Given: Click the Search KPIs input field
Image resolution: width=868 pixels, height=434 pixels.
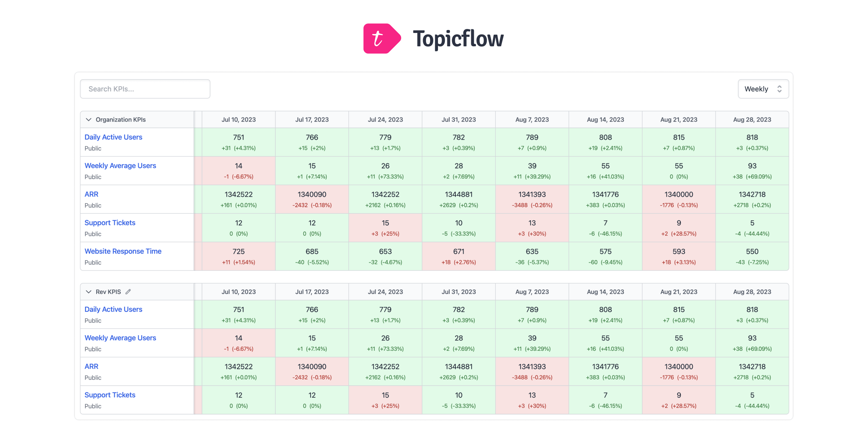Looking at the screenshot, I should click(x=145, y=89).
